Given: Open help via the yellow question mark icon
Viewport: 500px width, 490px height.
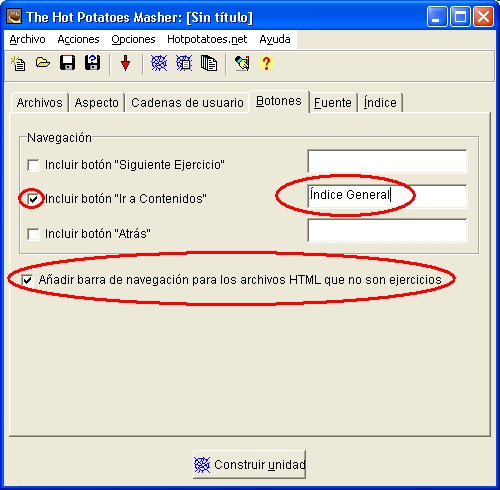Looking at the screenshot, I should click(266, 63).
